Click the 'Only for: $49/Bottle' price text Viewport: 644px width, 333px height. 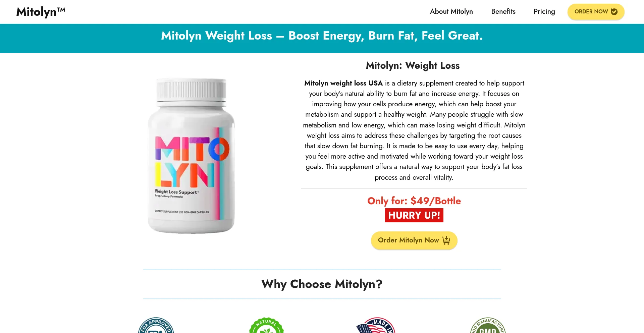pos(414,201)
